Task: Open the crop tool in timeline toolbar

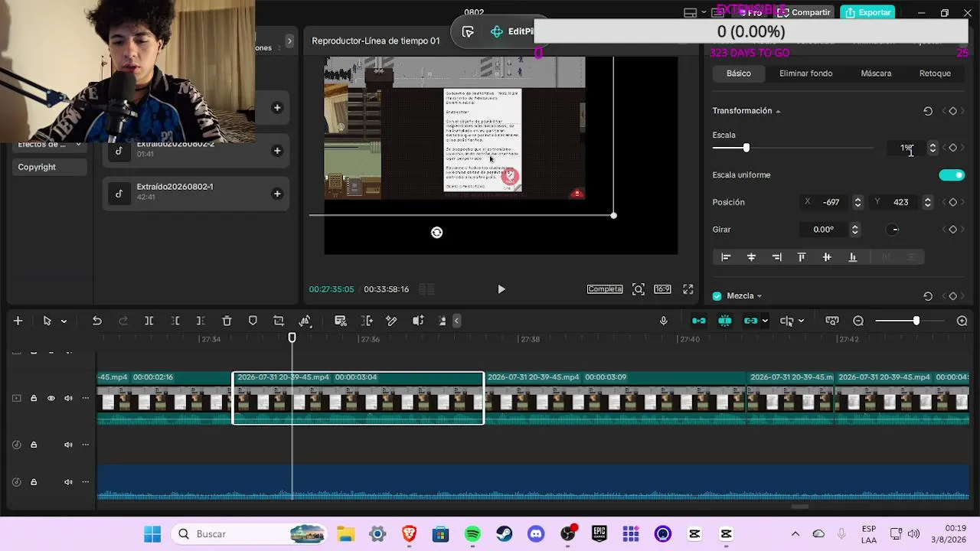Action: (279, 321)
